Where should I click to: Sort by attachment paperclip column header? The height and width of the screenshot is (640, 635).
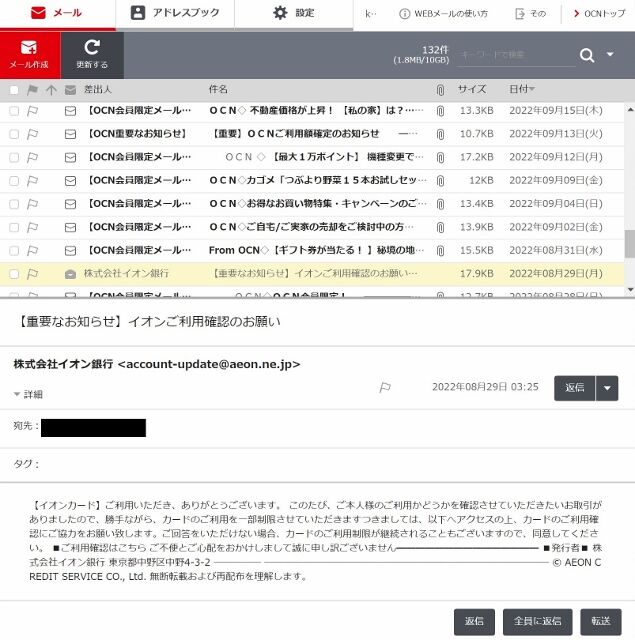coord(440,90)
